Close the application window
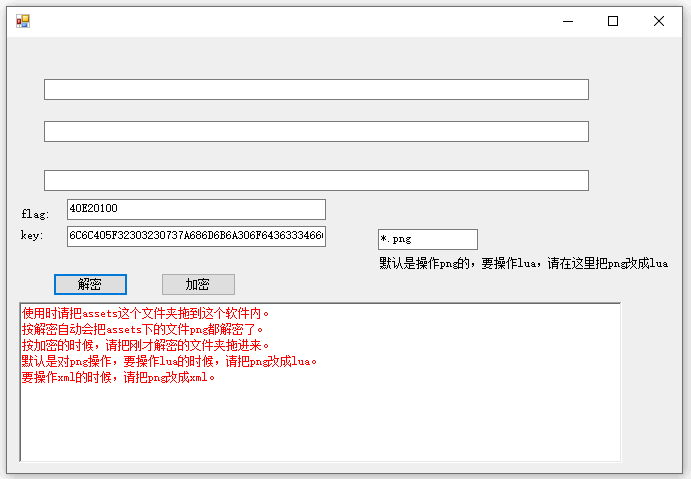 [x=659, y=21]
